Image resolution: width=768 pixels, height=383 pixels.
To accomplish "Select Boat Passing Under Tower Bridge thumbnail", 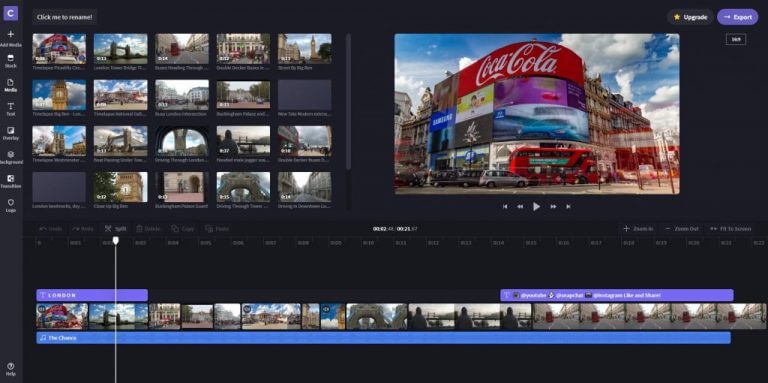I will (x=120, y=141).
